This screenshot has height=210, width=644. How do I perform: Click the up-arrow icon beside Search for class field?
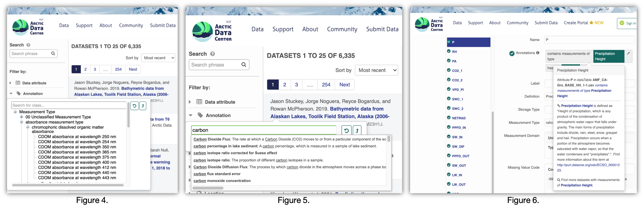point(143,106)
